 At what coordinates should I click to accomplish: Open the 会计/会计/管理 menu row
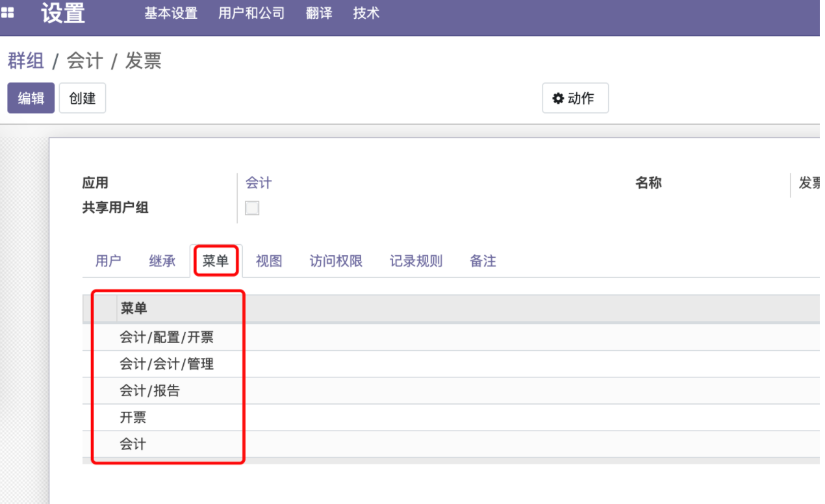[x=451, y=364]
